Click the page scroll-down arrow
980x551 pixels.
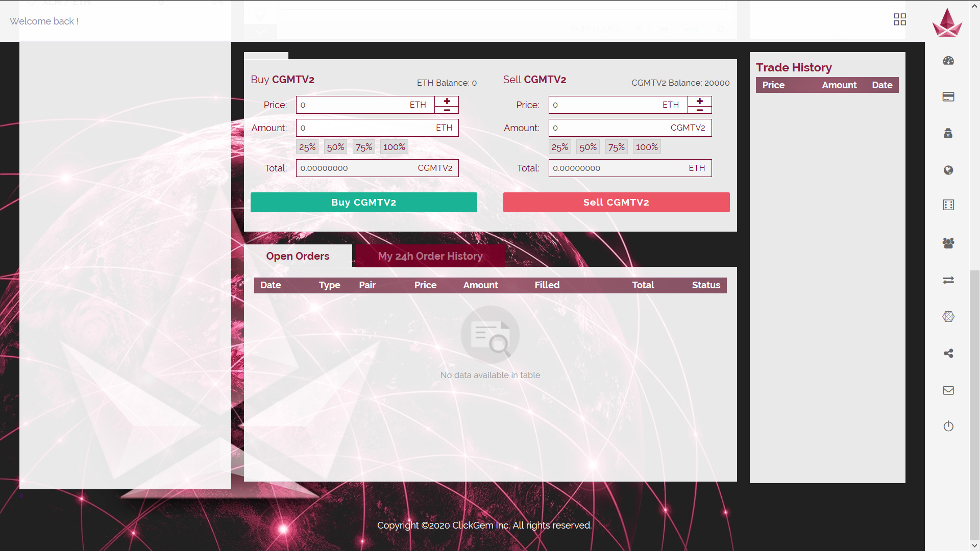click(x=975, y=546)
